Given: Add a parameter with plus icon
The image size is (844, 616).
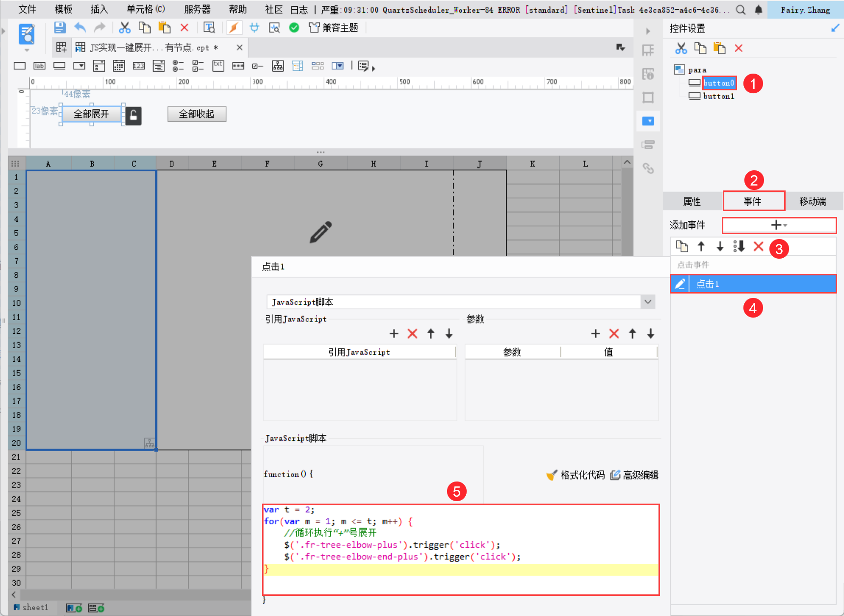Looking at the screenshot, I should [596, 334].
